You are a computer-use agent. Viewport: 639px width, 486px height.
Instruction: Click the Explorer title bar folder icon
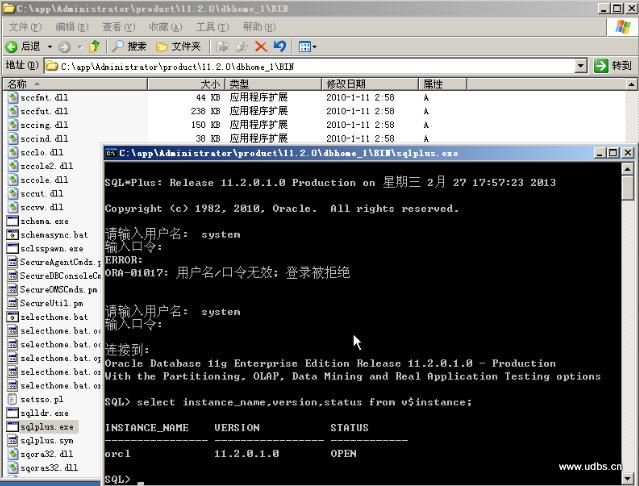coord(9,8)
